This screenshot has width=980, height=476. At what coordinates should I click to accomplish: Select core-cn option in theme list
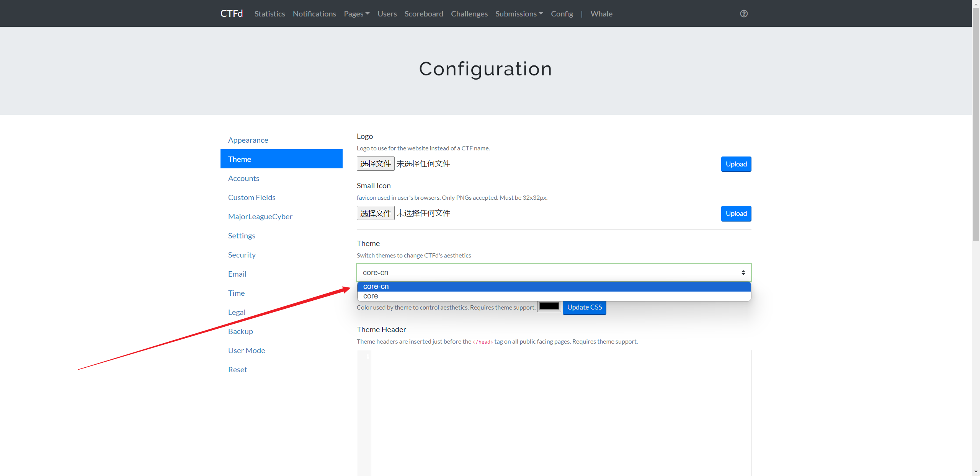coord(554,287)
